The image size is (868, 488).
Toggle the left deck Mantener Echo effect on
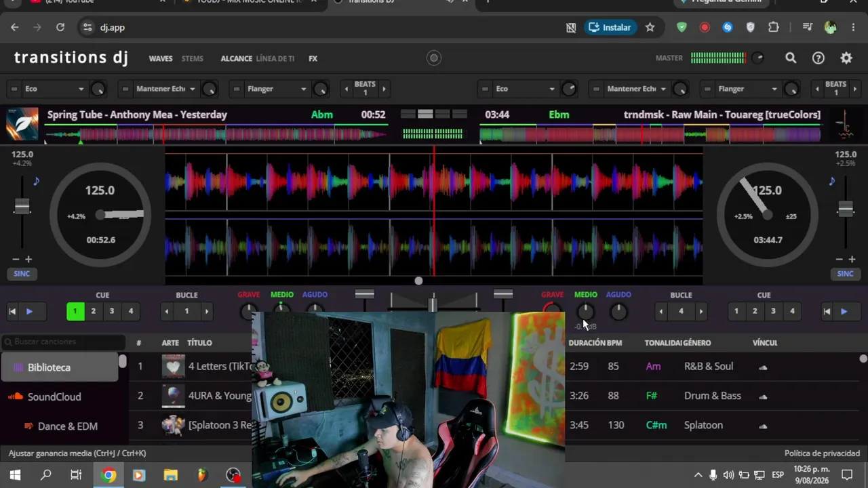[x=125, y=89]
